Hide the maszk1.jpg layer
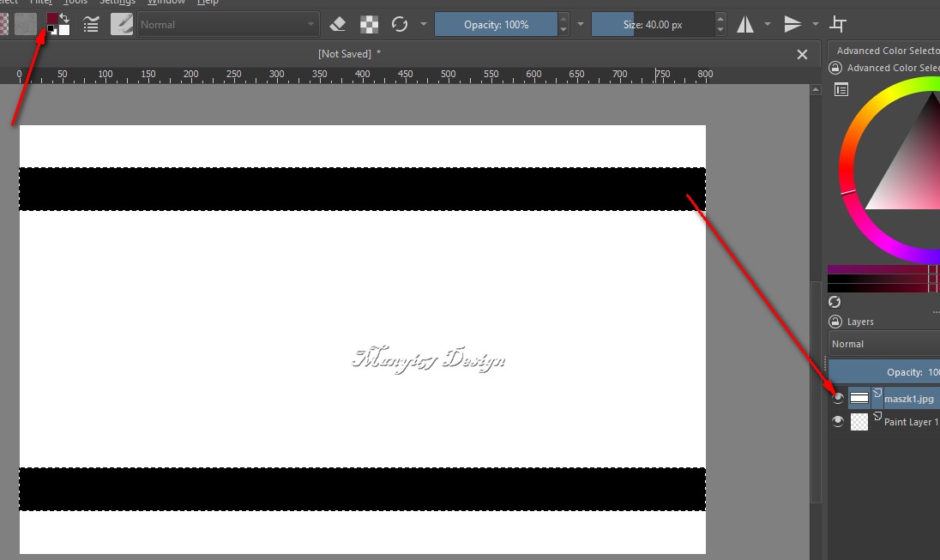 coord(838,398)
